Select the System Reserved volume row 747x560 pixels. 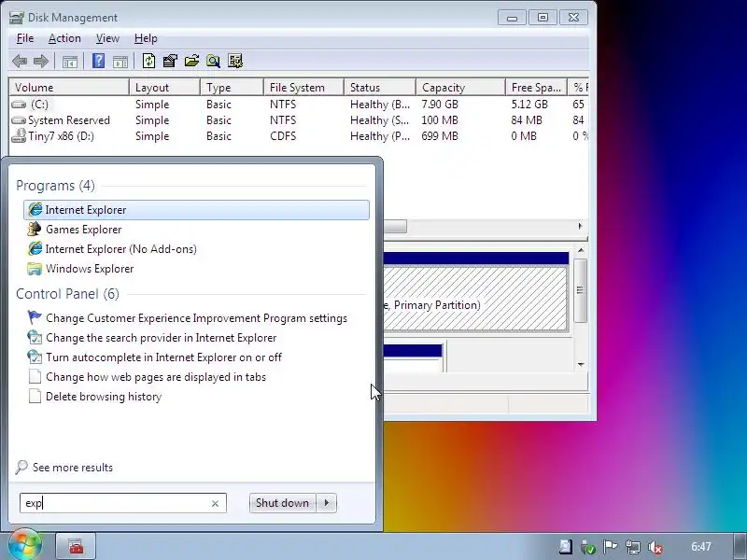(299, 120)
